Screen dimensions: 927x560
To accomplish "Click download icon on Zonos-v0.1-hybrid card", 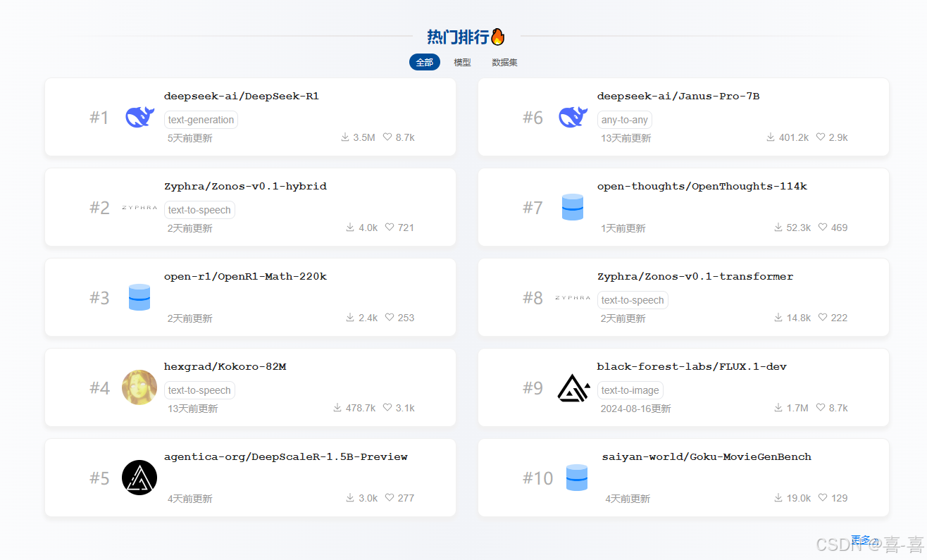I will pos(350,228).
